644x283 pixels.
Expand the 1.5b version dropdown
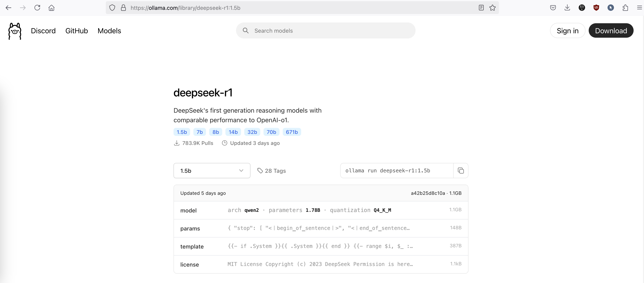tap(212, 171)
